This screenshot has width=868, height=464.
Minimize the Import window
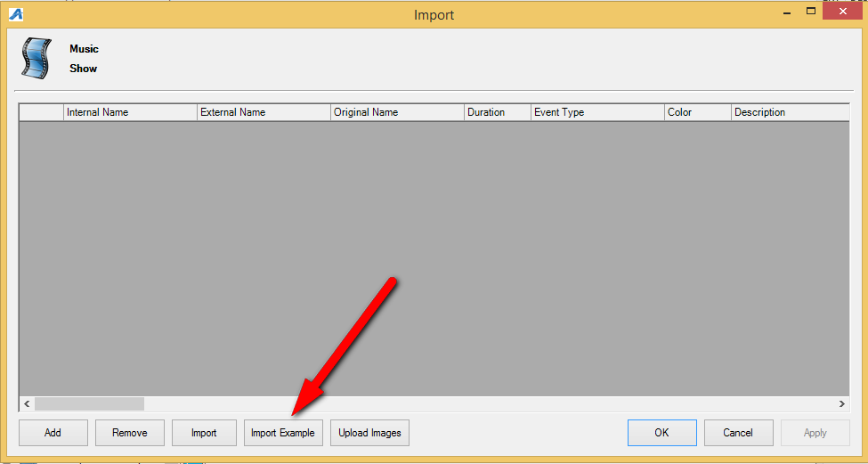[787, 12]
